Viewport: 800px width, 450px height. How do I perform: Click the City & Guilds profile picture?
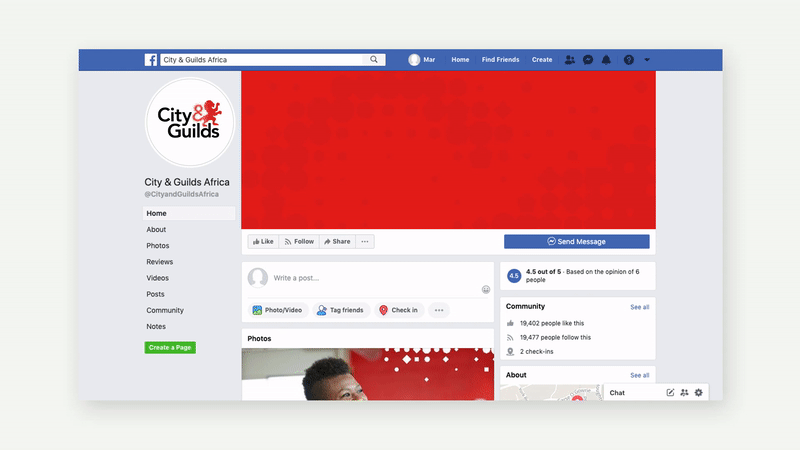point(190,122)
